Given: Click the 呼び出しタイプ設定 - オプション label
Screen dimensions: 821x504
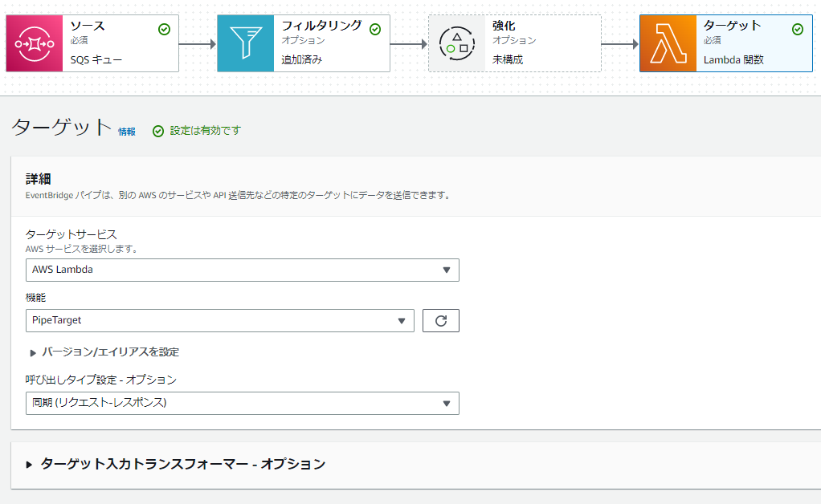Looking at the screenshot, I should (x=101, y=380).
